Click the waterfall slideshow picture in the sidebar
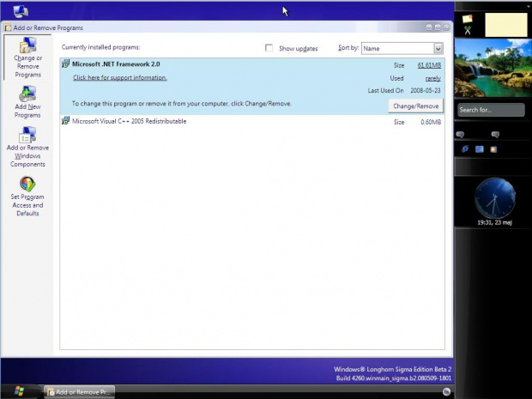This screenshot has height=399, width=532. coord(493,68)
